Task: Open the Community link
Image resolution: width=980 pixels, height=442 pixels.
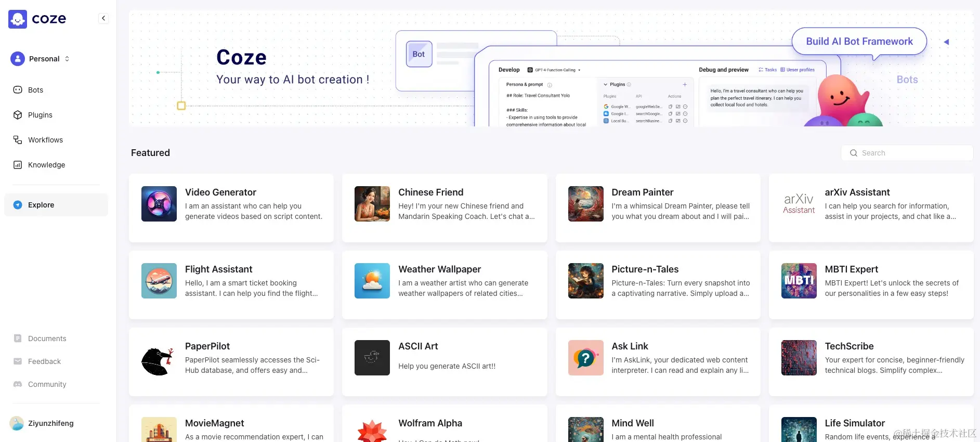Action: tap(47, 384)
